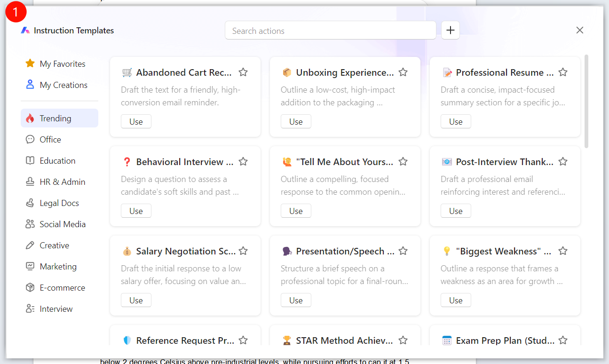Star the Professional Resume template
The width and height of the screenshot is (609, 364).
click(x=563, y=72)
